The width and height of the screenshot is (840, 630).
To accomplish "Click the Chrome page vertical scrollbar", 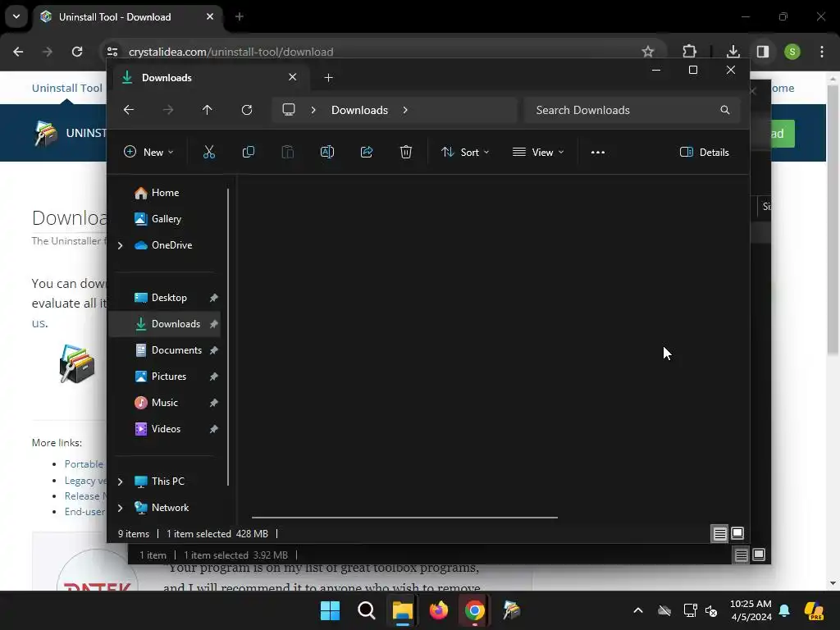I will point(833,220).
